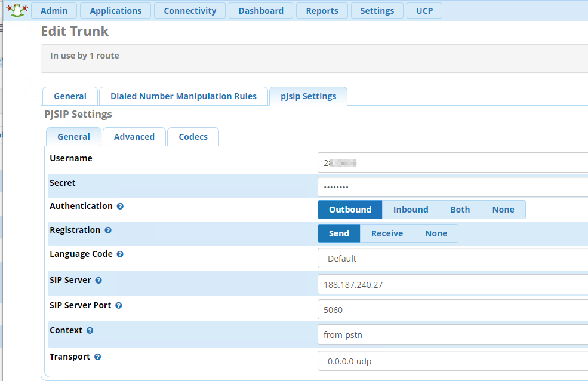Click the FreePBX frog logo icon
The width and height of the screenshot is (588, 381).
(16, 10)
